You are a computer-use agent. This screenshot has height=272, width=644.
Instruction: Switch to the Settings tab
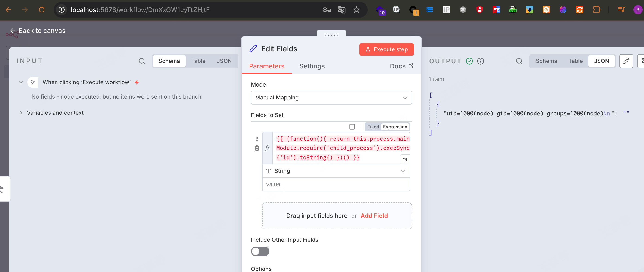(312, 66)
